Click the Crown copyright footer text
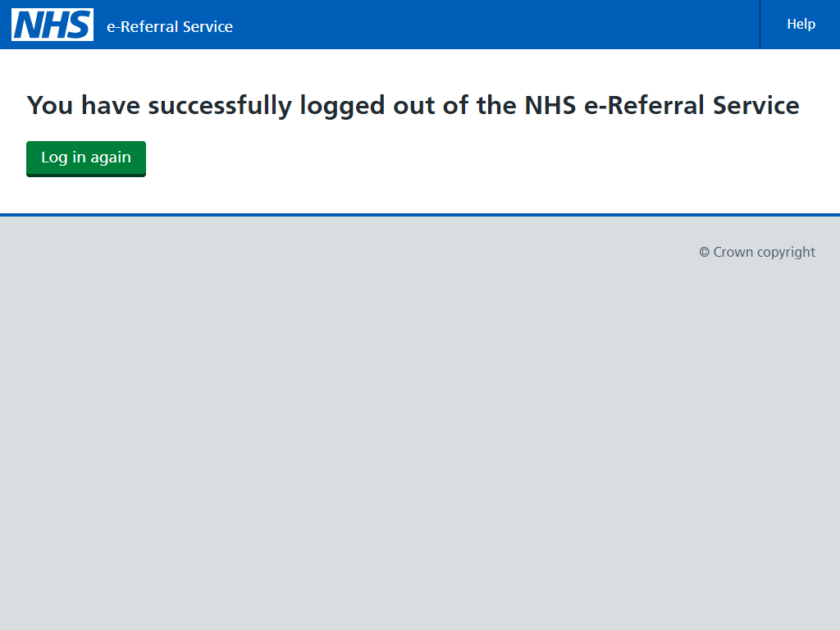Screen dimensions: 840x630 coord(757,253)
